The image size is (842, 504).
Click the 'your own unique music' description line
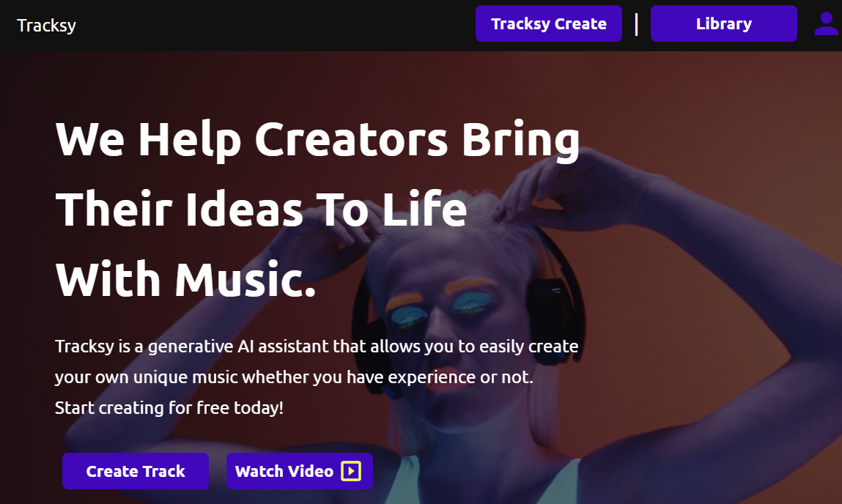click(x=294, y=377)
